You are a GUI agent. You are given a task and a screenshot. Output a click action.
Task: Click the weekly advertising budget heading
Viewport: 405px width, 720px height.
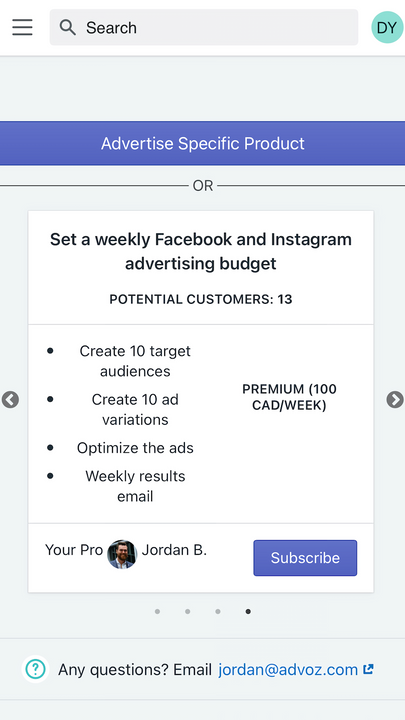[201, 252]
